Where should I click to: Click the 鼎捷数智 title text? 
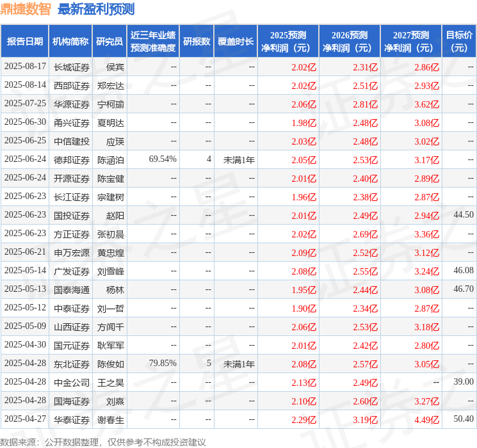26,9
